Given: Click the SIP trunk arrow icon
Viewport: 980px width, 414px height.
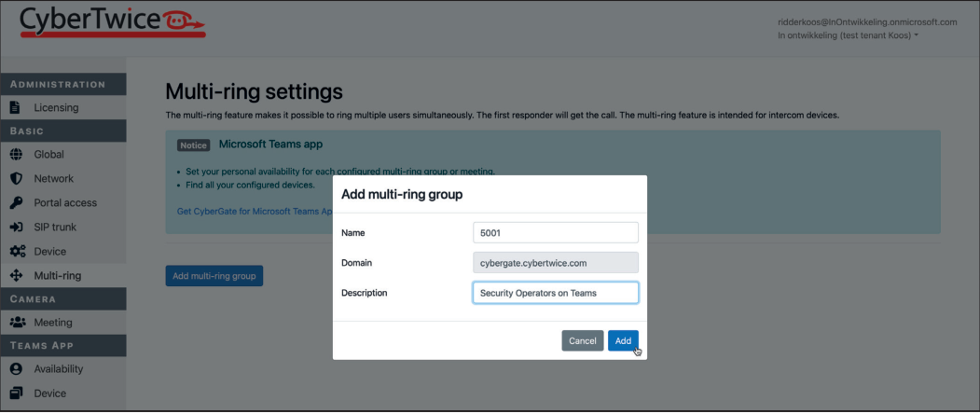Looking at the screenshot, I should pyautogui.click(x=17, y=227).
